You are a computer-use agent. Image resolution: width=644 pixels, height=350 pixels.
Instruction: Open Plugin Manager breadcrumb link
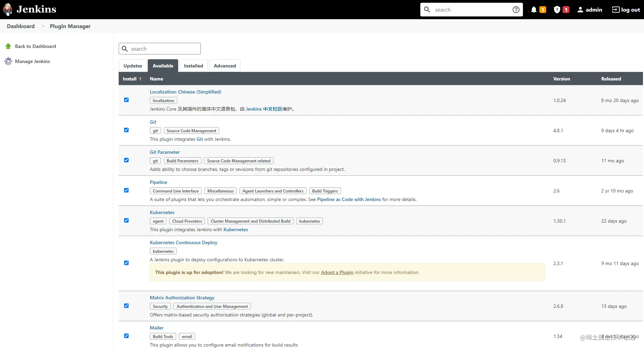click(70, 26)
